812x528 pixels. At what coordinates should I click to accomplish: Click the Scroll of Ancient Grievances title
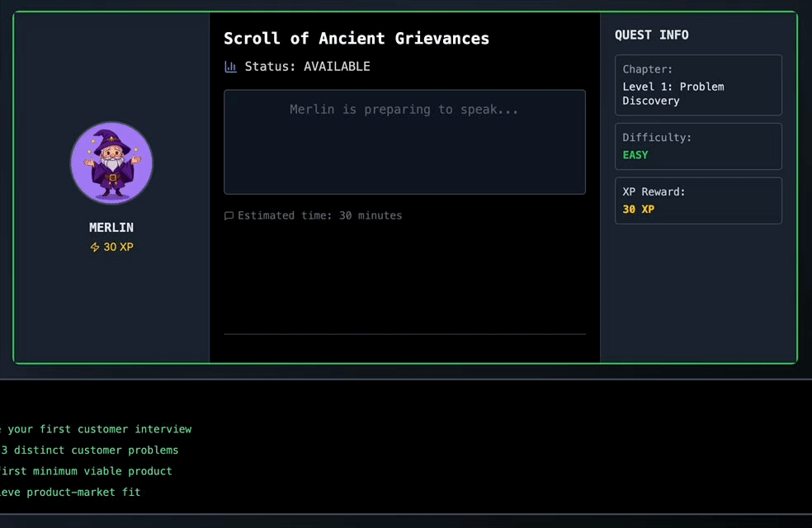pos(356,39)
